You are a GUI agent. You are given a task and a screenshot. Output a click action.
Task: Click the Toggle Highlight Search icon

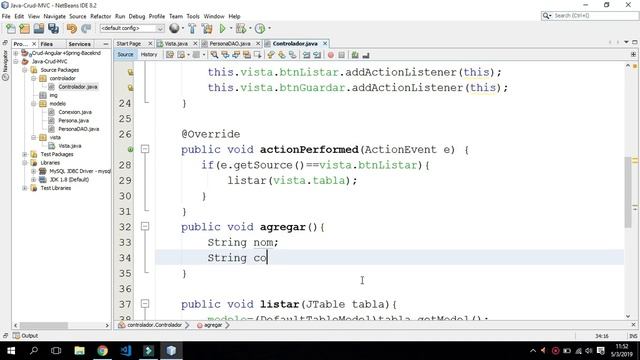pyautogui.click(x=247, y=55)
